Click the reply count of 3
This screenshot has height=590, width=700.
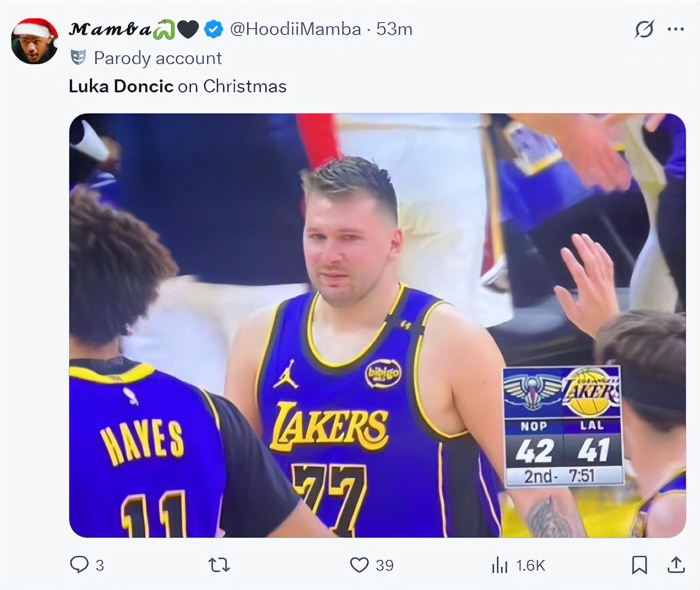[100, 566]
